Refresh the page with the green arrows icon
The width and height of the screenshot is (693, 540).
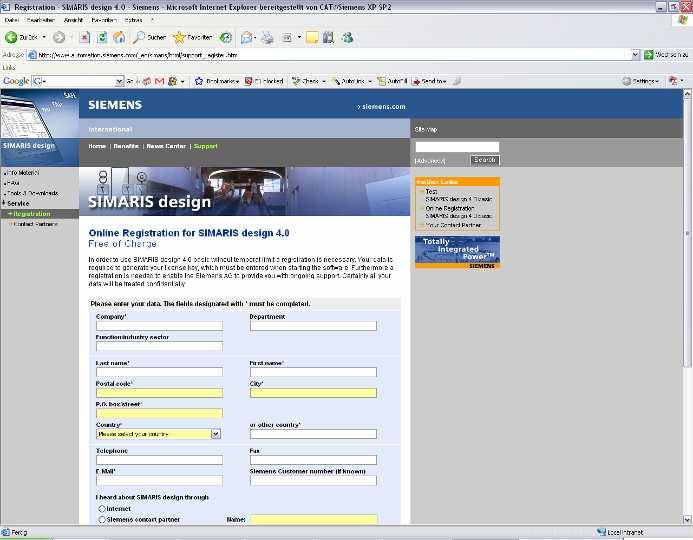coord(102,38)
